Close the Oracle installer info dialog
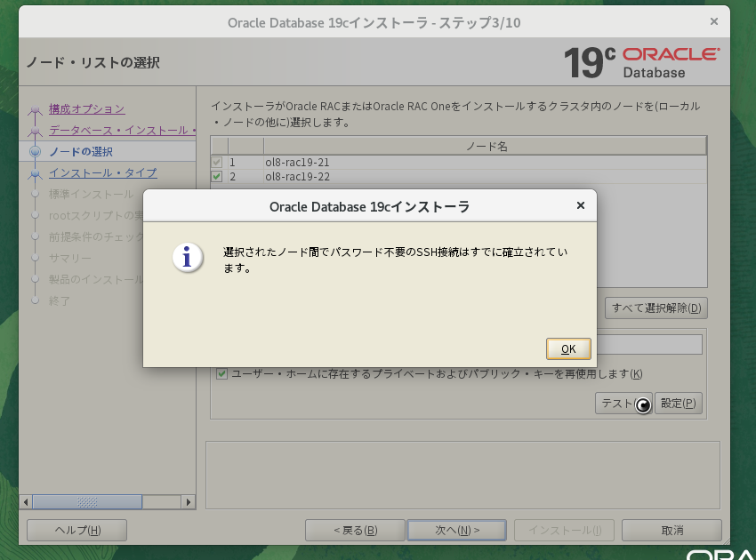The height and width of the screenshot is (560, 756). click(581, 206)
